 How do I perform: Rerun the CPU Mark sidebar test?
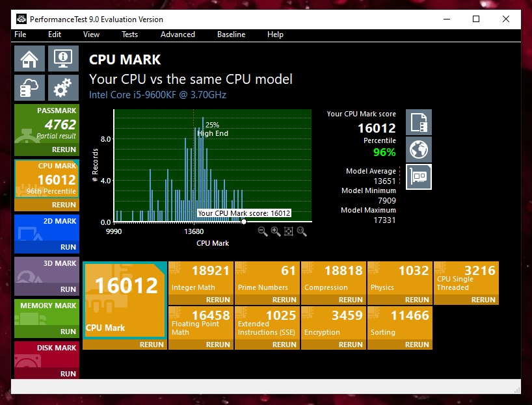pos(47,205)
